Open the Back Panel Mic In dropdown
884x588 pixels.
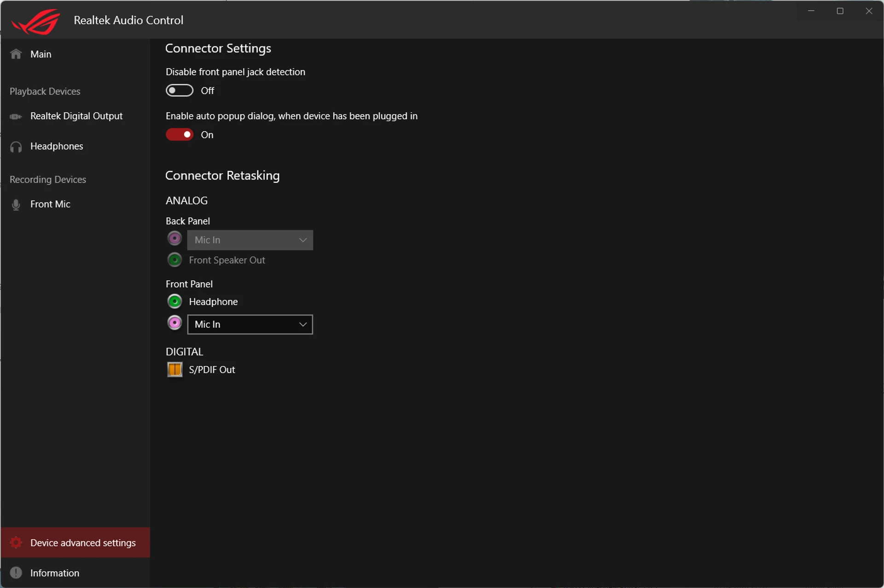point(250,240)
